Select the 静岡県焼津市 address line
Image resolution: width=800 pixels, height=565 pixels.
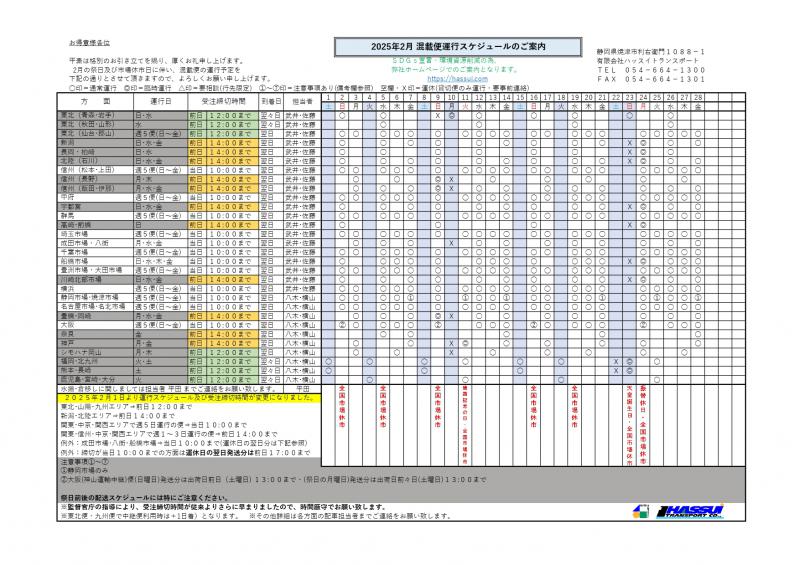click(651, 52)
